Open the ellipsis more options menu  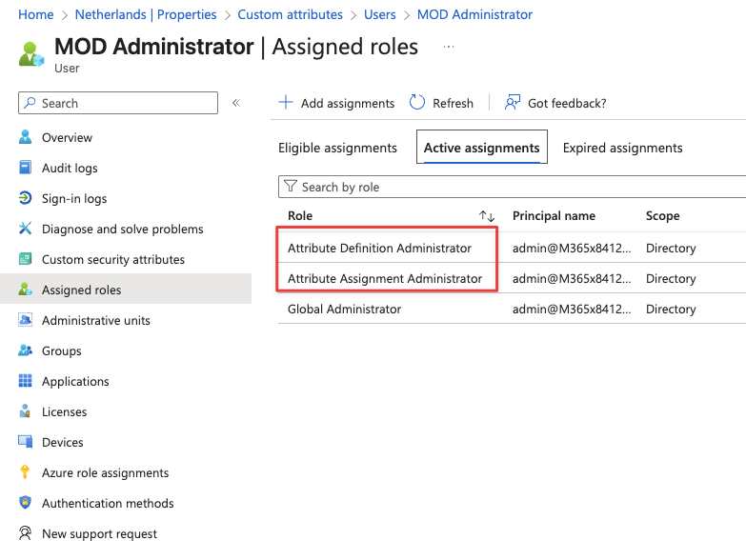coord(449,47)
